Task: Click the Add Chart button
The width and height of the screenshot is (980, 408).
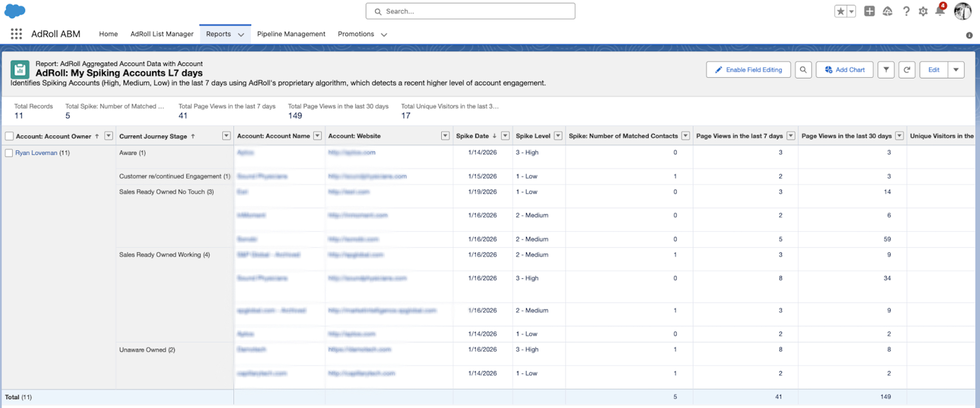Action: (x=845, y=70)
